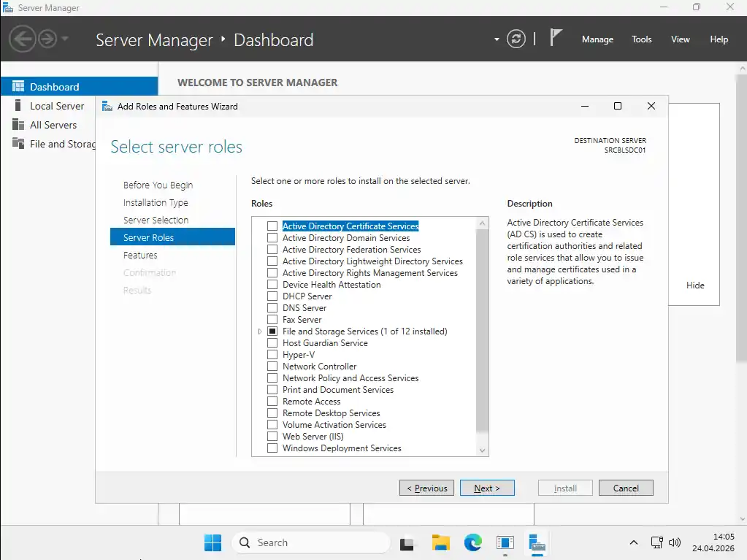This screenshot has height=560, width=747.
Task: Click the Server Manager taskbar icon
Action: click(x=537, y=542)
